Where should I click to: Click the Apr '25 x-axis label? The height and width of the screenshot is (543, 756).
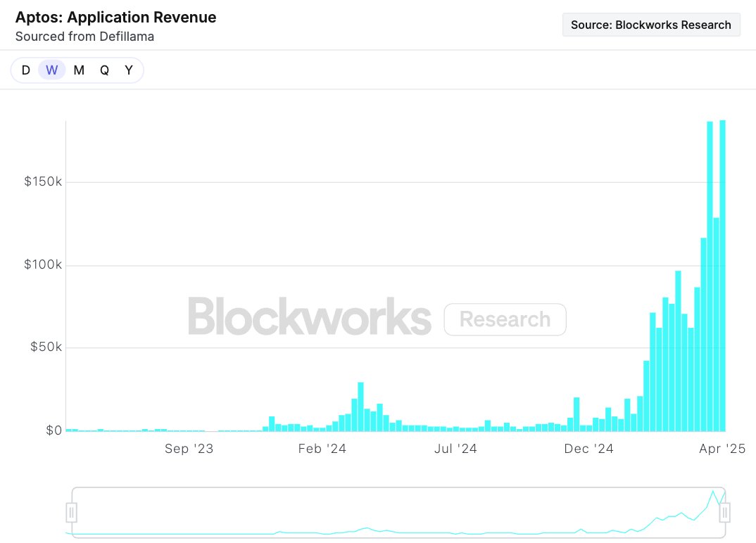point(721,449)
